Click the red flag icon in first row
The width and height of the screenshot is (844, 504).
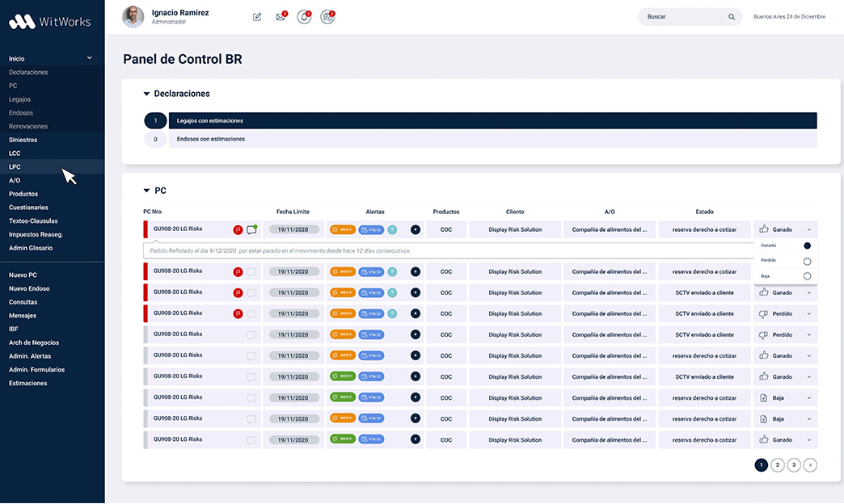[x=238, y=229]
